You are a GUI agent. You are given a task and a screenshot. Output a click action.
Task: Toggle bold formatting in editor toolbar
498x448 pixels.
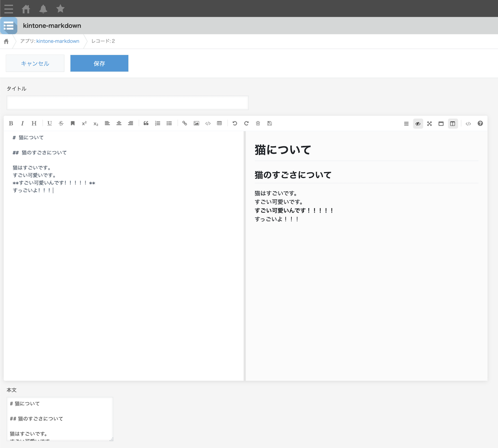click(x=11, y=123)
